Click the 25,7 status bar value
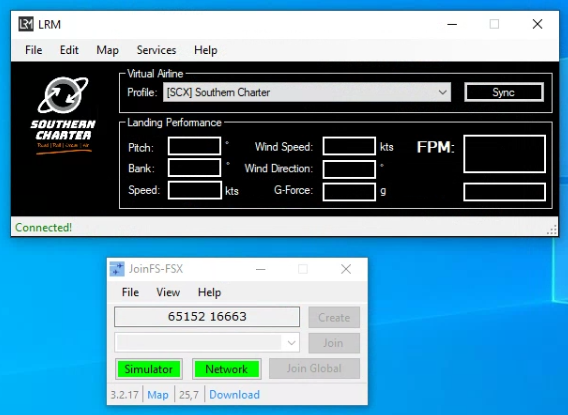Image resolution: width=568 pixels, height=415 pixels. point(189,394)
